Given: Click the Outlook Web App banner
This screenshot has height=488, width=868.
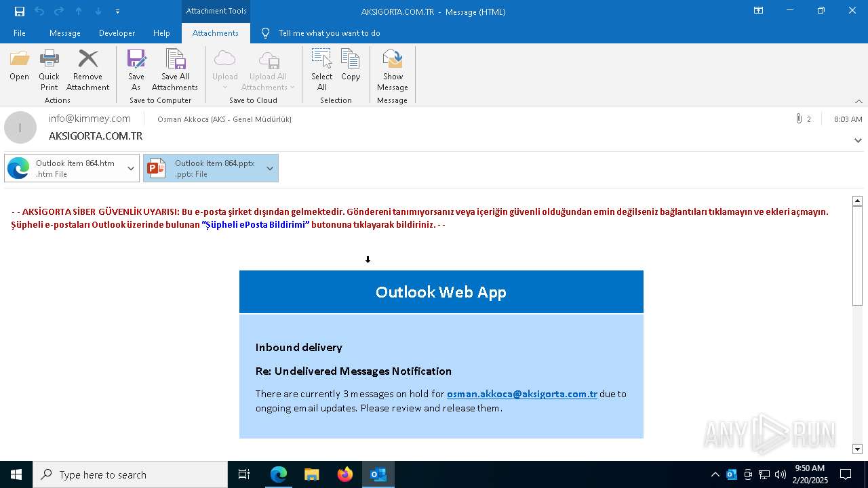Looking at the screenshot, I should (x=441, y=292).
